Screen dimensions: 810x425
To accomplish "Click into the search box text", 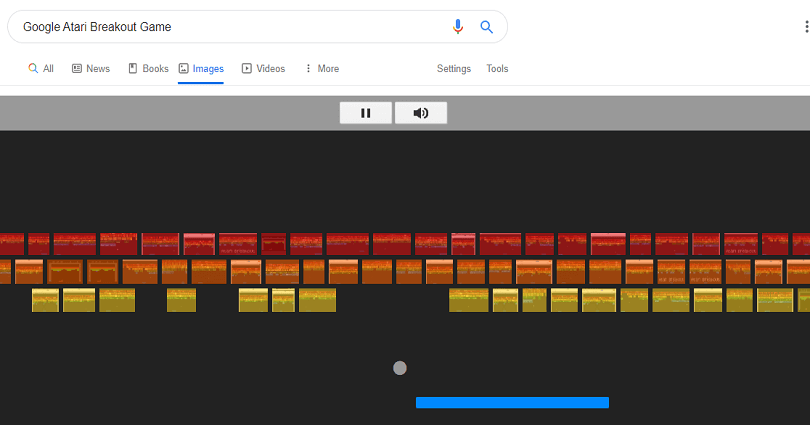I will tap(97, 27).
